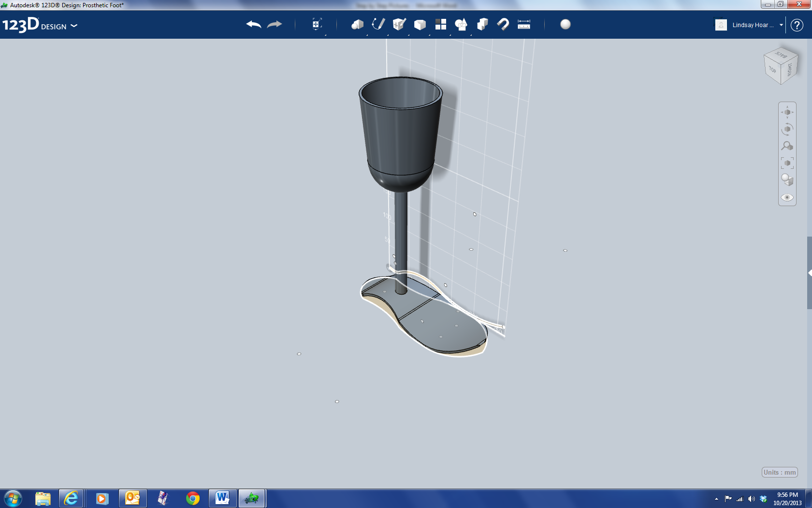Select the Sketch tool
The width and height of the screenshot is (812, 508).
[x=378, y=24]
